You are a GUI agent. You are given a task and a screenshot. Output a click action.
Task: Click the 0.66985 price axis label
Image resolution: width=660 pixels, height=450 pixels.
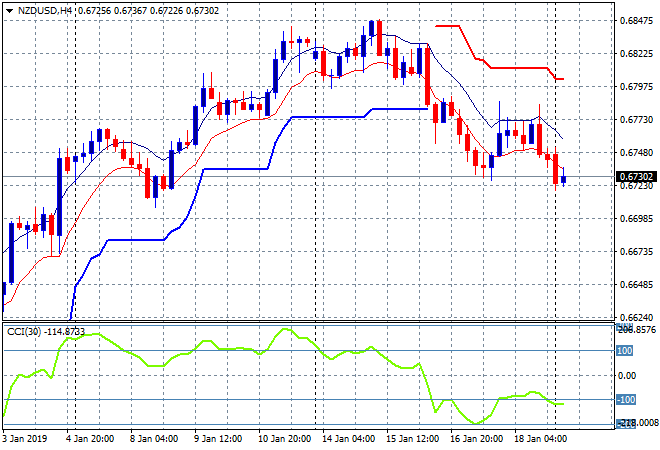pyautogui.click(x=636, y=219)
